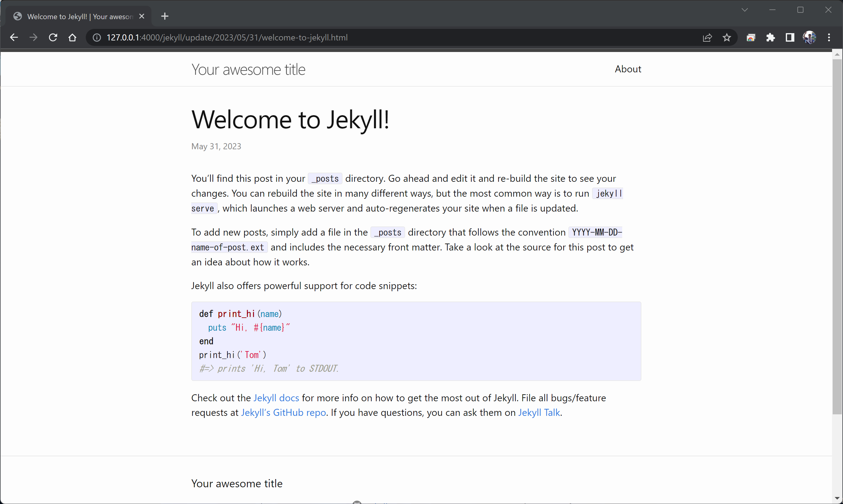Open the About page link
The height and width of the screenshot is (504, 843).
tap(628, 69)
